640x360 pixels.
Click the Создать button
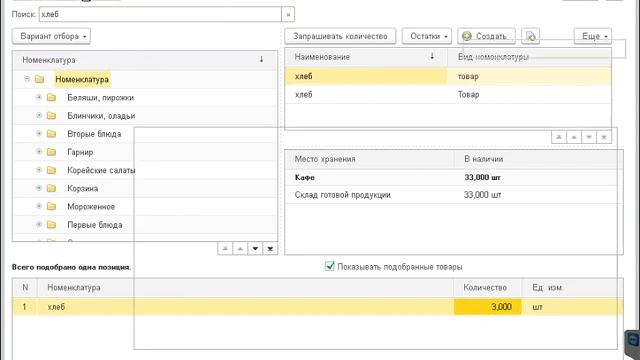tap(487, 36)
